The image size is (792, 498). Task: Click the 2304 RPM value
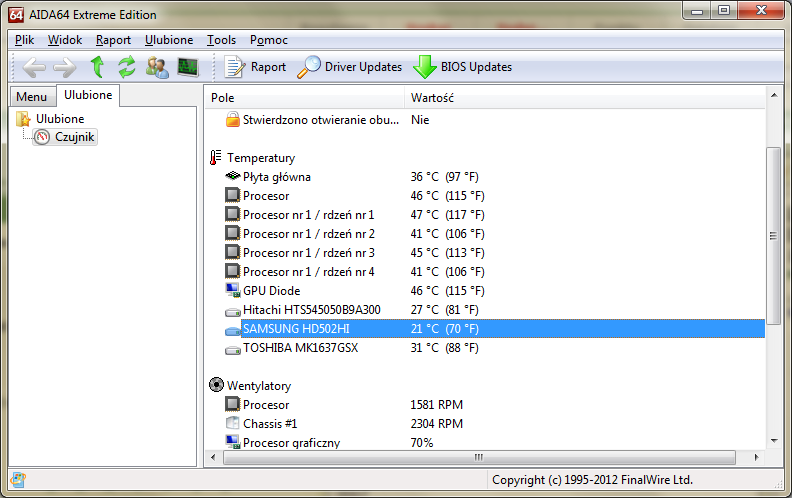[436, 424]
